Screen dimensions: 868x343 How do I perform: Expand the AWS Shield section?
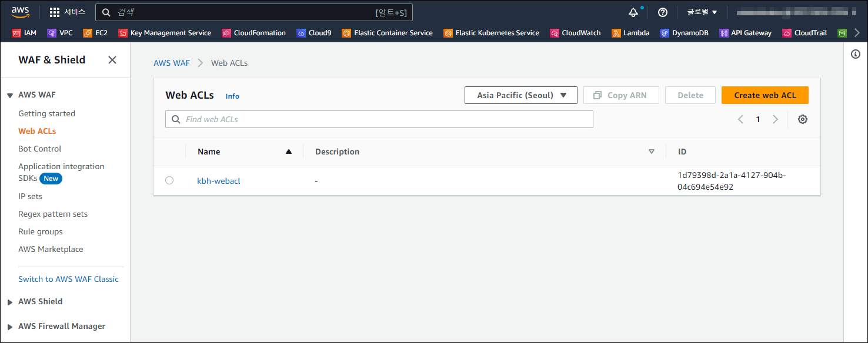(10, 302)
